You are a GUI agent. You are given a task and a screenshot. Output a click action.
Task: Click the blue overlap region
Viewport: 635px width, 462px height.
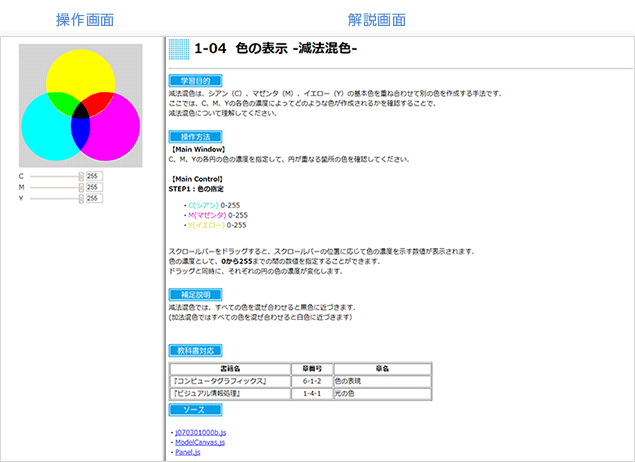80,134
